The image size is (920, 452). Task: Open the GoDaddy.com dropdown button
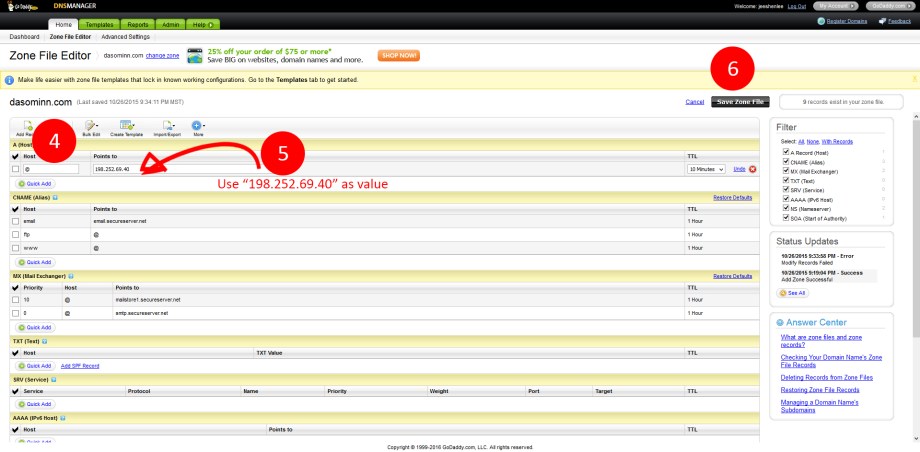click(x=891, y=6)
